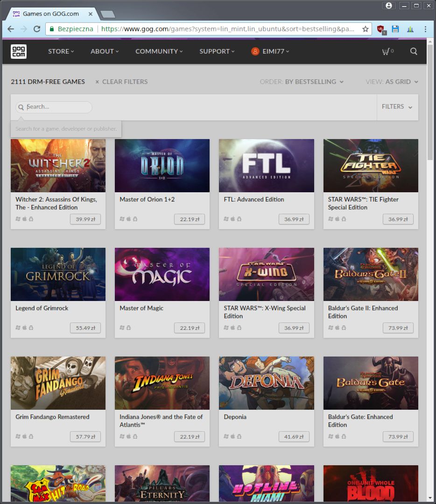Click in the game search field
Screen dimensions: 436x504
point(54,107)
